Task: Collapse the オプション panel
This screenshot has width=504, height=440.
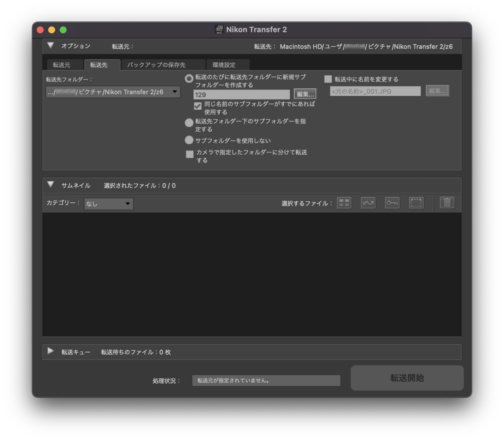Action: click(x=51, y=45)
